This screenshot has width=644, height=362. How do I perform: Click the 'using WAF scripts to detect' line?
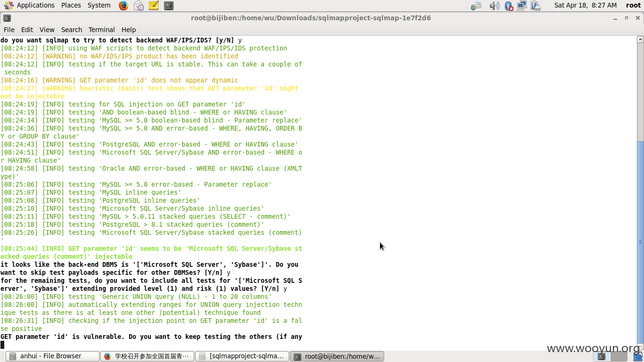point(143,48)
